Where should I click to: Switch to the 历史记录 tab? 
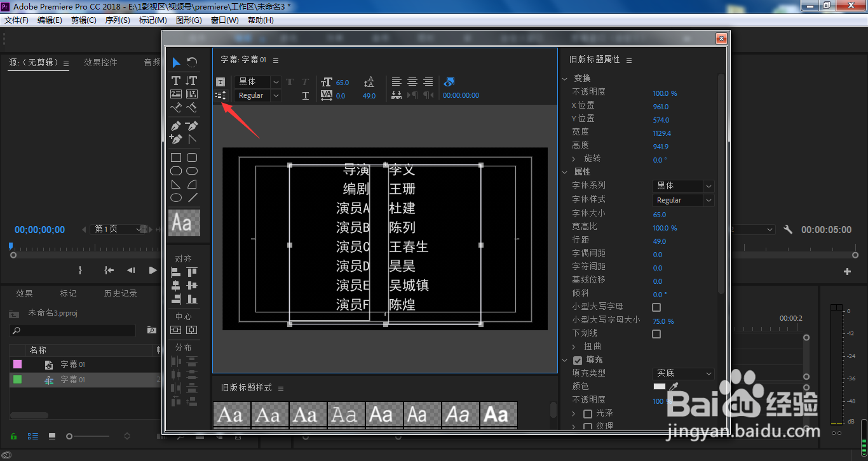click(120, 293)
